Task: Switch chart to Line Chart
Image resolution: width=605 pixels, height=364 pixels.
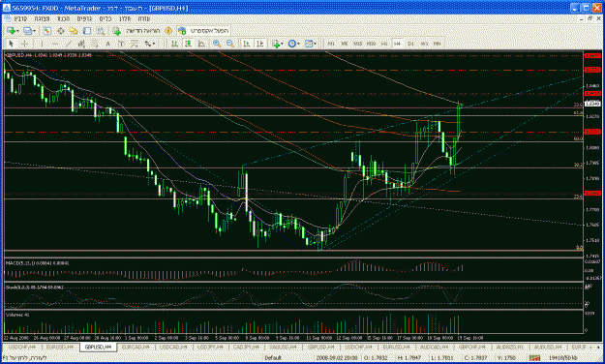Action: (x=201, y=44)
